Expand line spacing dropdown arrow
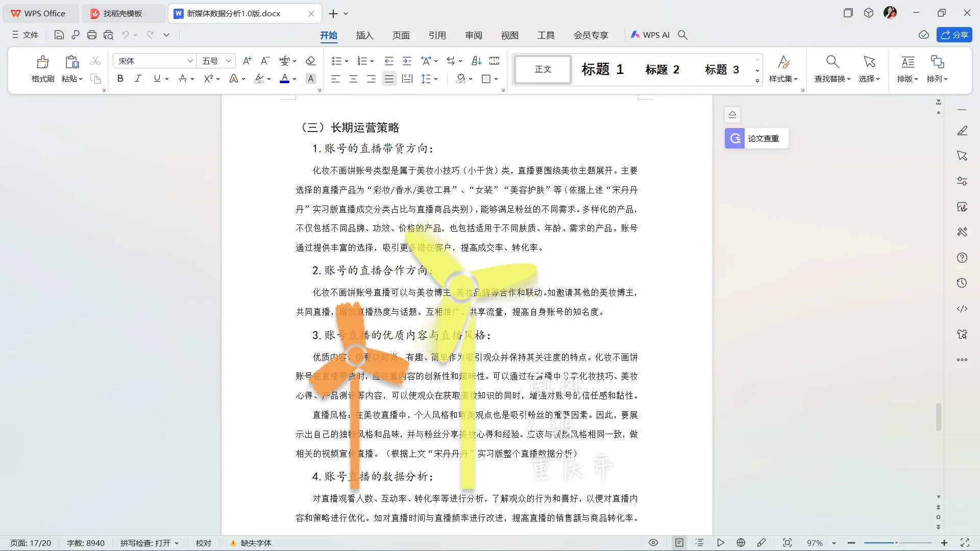This screenshot has width=980, height=551. pyautogui.click(x=436, y=79)
